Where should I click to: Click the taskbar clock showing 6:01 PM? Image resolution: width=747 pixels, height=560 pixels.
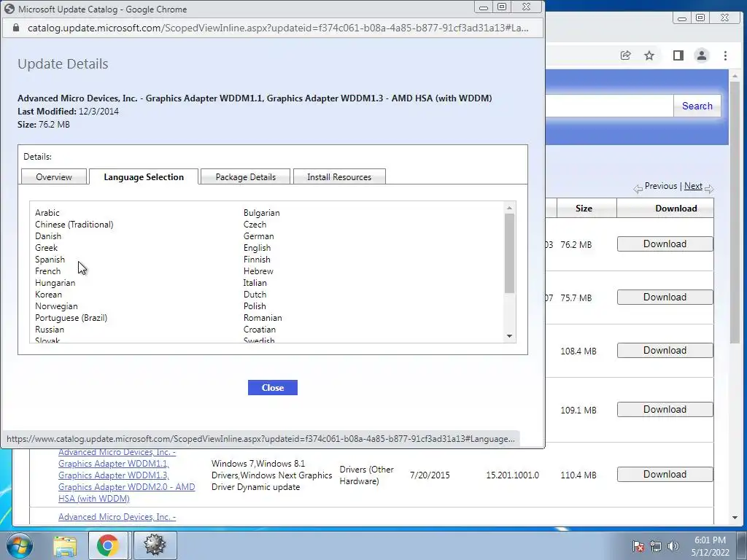pos(710,546)
